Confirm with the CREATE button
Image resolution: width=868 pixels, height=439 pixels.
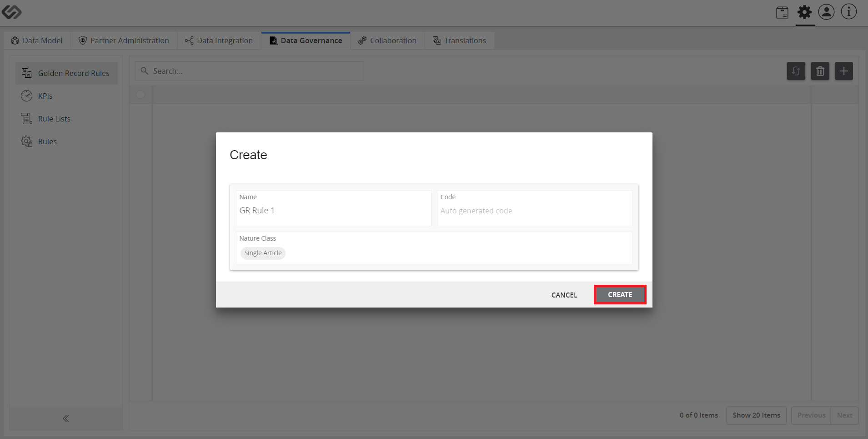click(620, 295)
